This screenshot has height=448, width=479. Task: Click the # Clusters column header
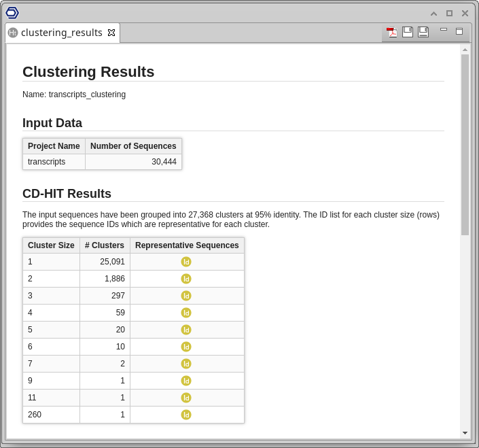tap(105, 245)
